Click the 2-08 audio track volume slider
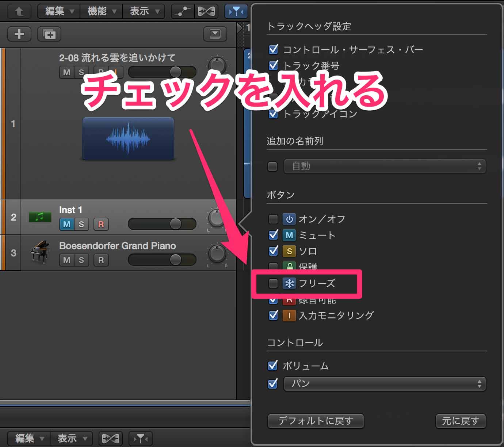Screen dimensions: 504x447 click(x=162, y=72)
